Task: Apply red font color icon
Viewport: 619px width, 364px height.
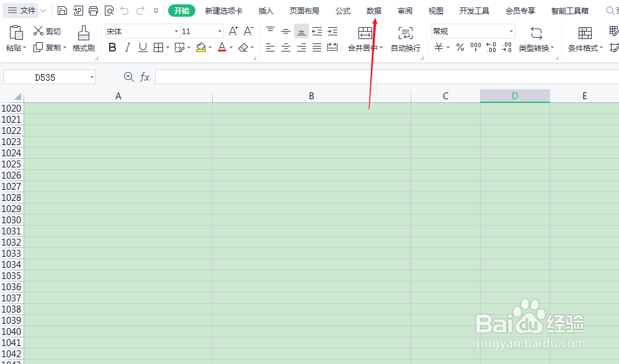Action: [222, 48]
